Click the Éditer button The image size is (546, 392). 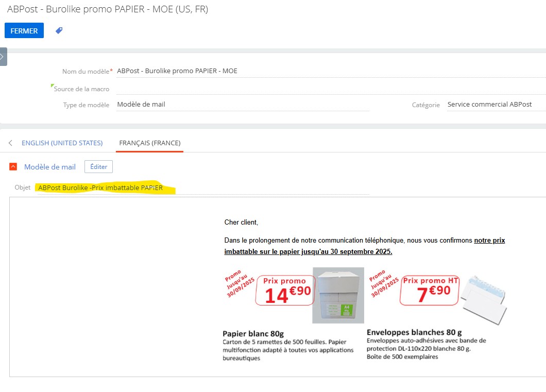[x=98, y=167]
